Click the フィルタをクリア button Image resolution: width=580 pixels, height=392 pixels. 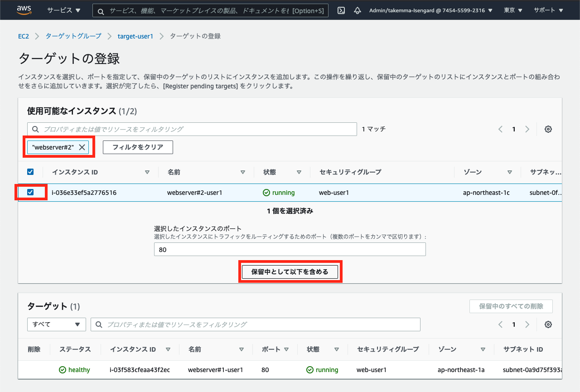[x=138, y=147]
